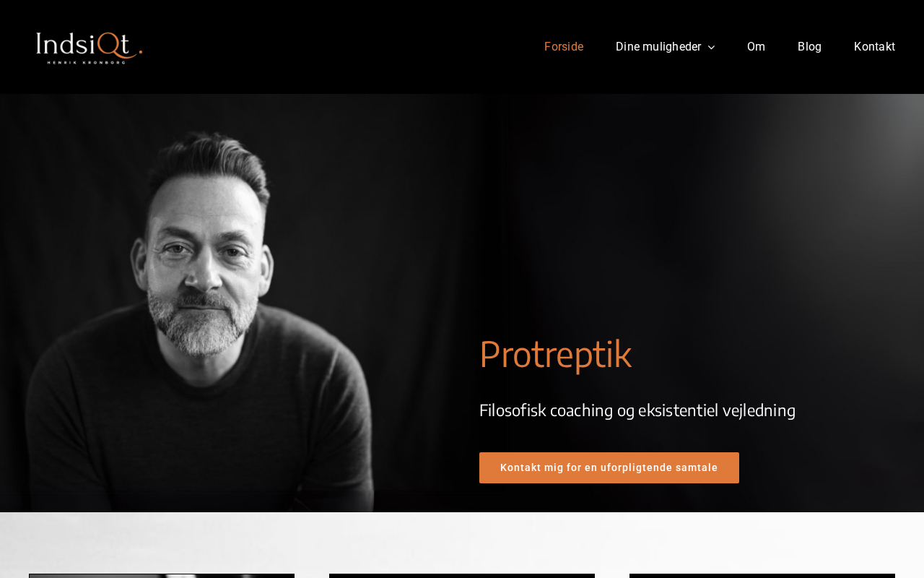Click the word samtale on the orange button
924x578 pixels.
click(695, 467)
